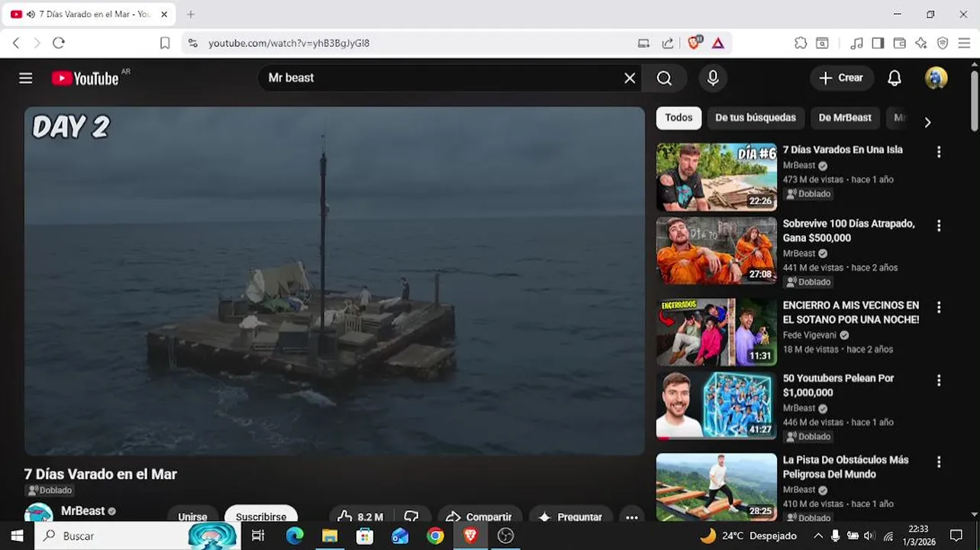Click the 'Doblado' badge under video title
Screen dimensions: 980x550
click(x=50, y=490)
